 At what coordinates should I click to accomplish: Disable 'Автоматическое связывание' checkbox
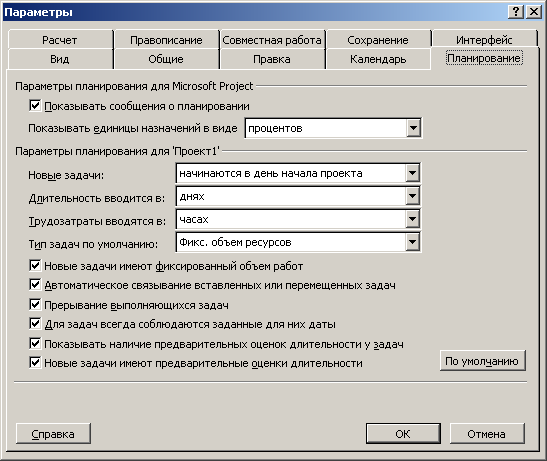[35, 285]
